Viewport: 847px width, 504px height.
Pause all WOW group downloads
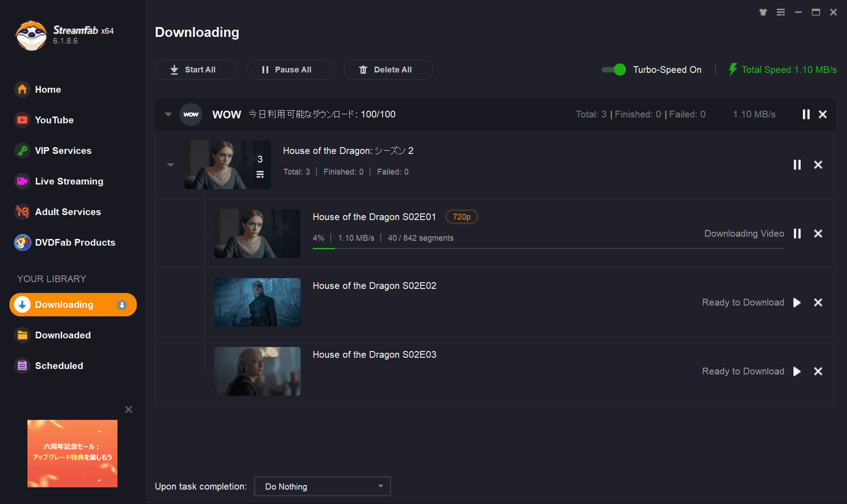pos(806,114)
